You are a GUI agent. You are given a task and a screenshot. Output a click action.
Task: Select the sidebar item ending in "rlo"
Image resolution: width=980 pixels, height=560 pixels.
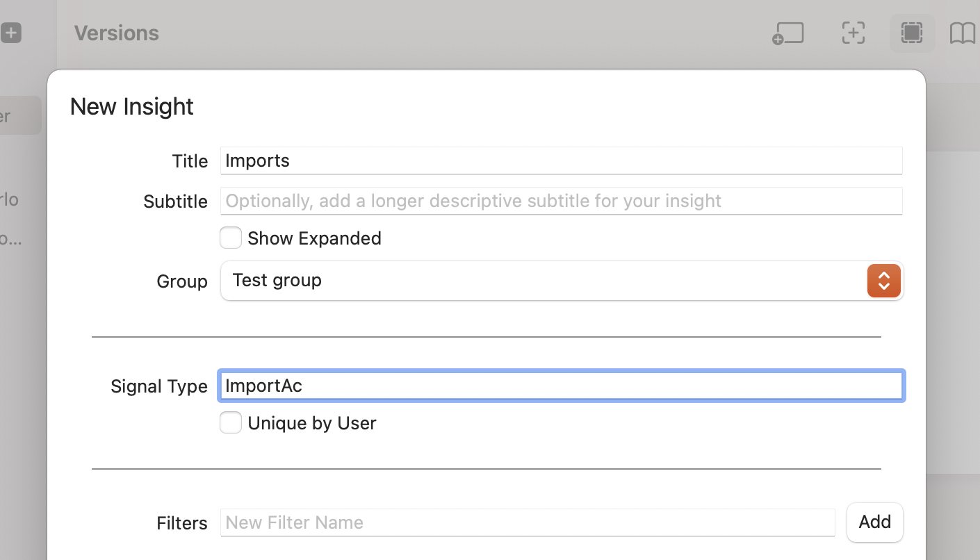coord(10,199)
